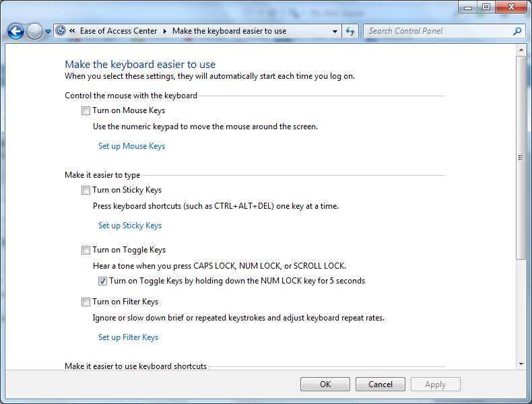Click the vertical scrollbar thumb
The image size is (532, 404).
pos(521,158)
